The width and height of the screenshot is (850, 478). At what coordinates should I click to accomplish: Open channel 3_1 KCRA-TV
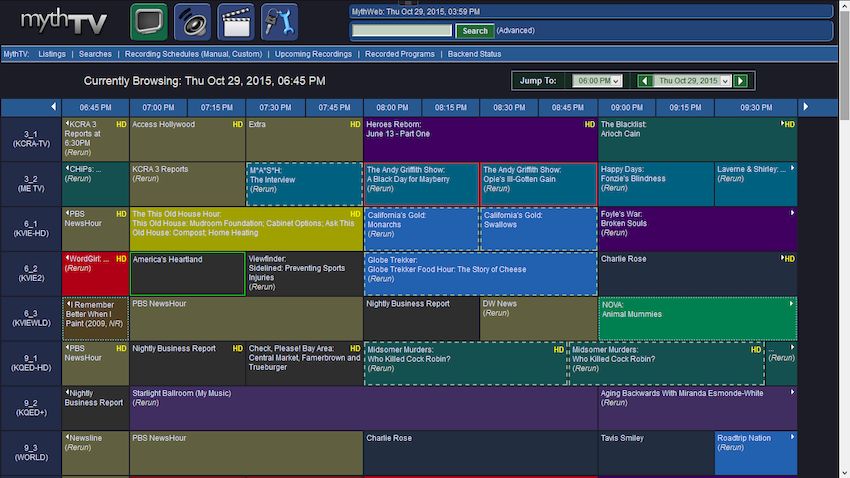[x=31, y=139]
